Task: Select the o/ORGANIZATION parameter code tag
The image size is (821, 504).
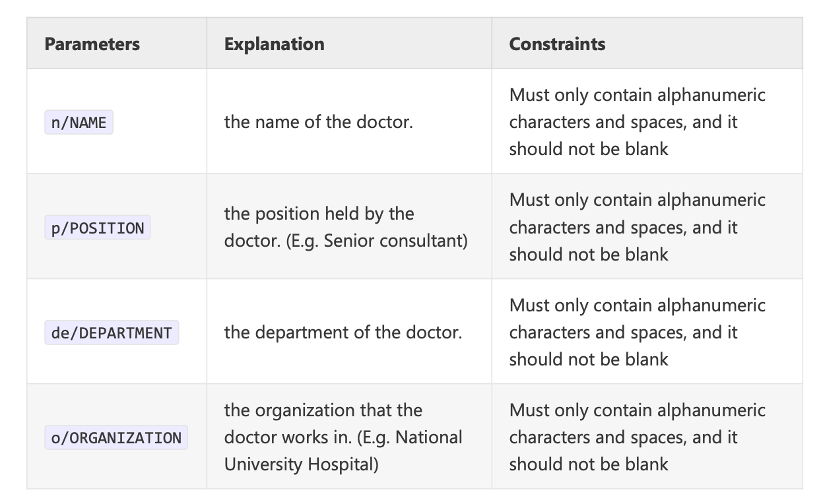Action: click(115, 438)
